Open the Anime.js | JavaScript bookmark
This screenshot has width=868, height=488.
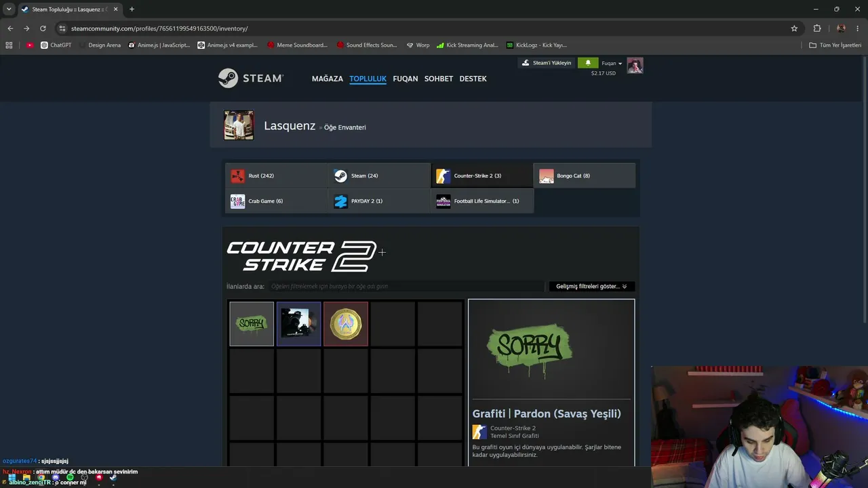point(159,45)
